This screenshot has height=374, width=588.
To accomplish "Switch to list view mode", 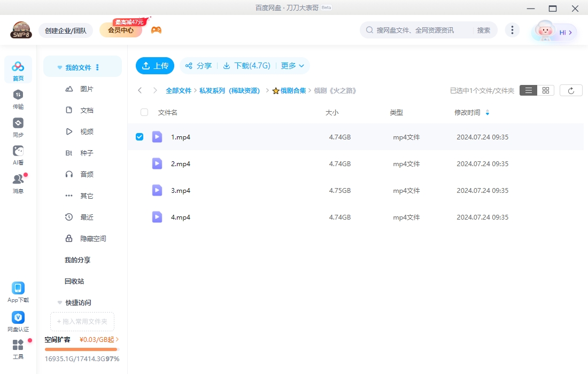I will tap(528, 90).
